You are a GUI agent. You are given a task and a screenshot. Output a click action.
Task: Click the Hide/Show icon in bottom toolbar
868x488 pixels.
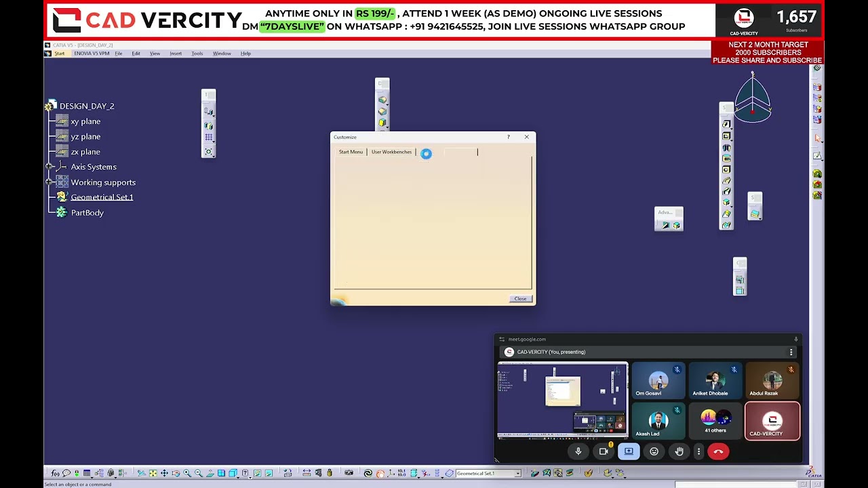coord(258,473)
